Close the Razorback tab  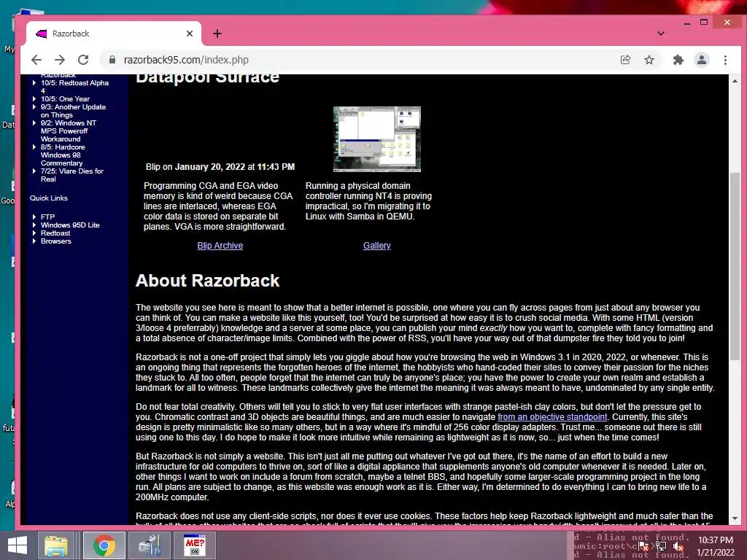(x=190, y=34)
